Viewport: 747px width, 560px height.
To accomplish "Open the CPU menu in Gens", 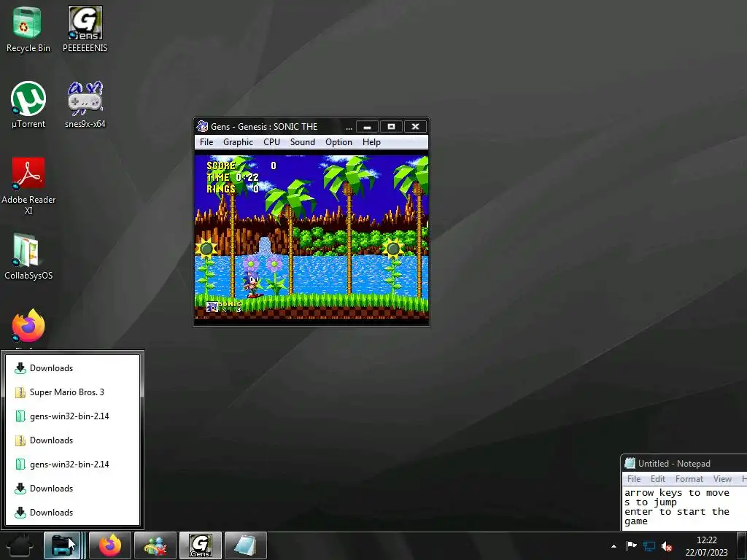I will 271,142.
